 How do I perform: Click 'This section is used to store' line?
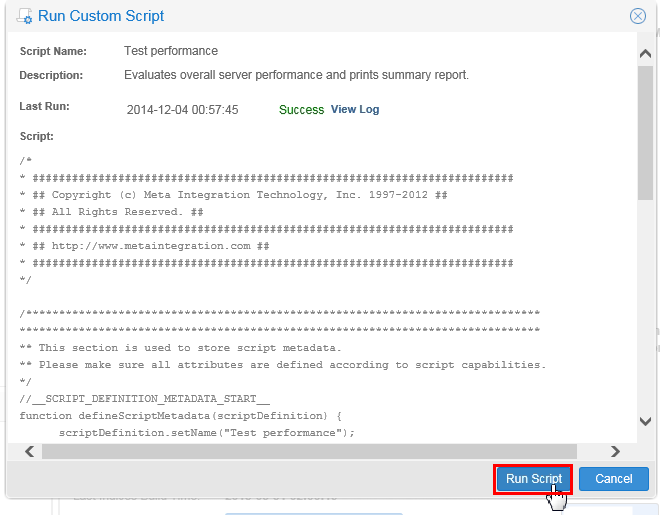181,348
